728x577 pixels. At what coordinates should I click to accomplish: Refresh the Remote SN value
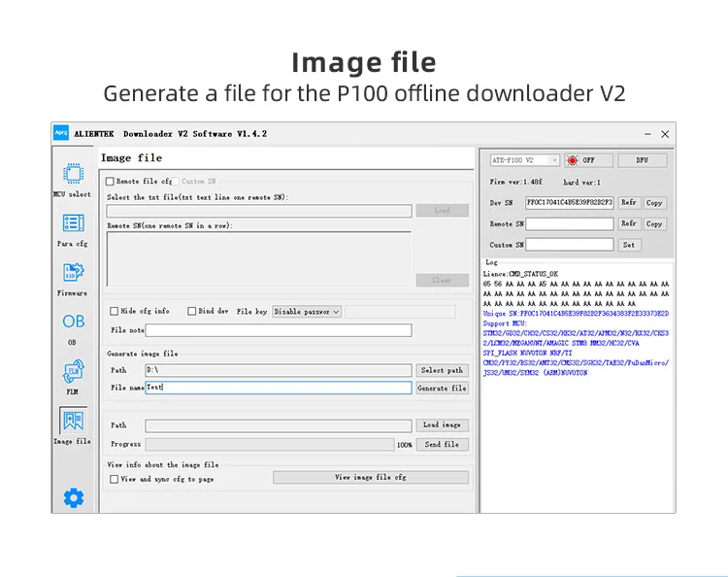coord(629,224)
